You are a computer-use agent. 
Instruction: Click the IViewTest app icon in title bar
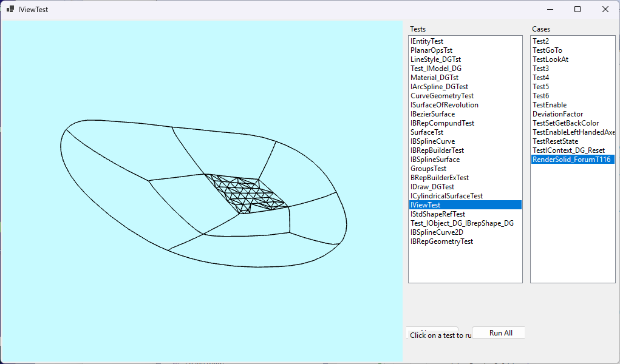point(10,10)
